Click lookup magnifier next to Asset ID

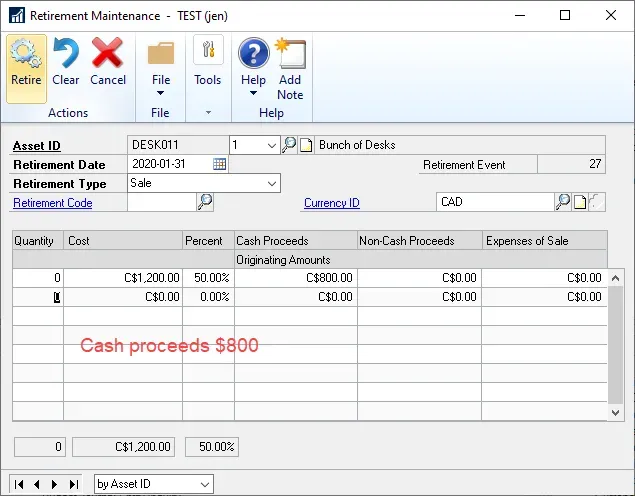(289, 145)
